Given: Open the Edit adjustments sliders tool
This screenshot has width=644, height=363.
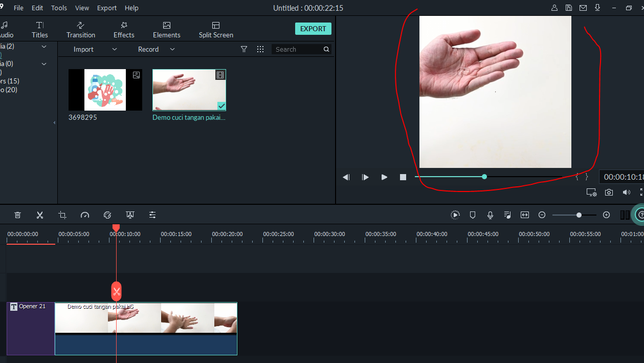Looking at the screenshot, I should [x=152, y=215].
